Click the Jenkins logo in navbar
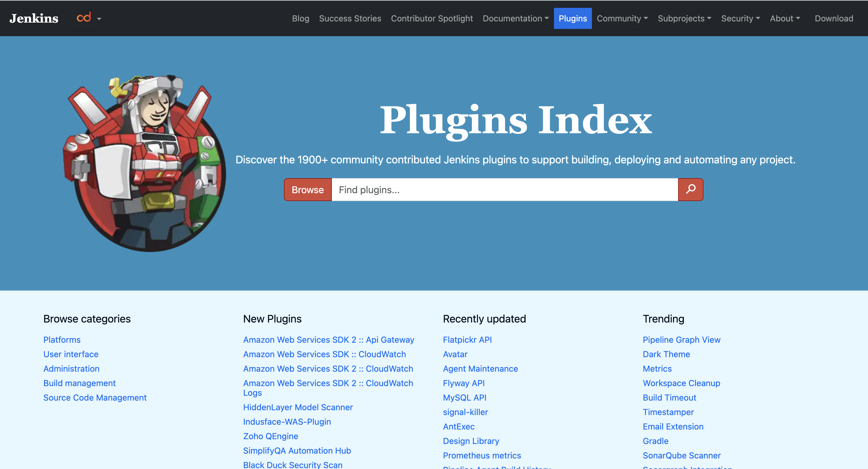 pos(34,18)
